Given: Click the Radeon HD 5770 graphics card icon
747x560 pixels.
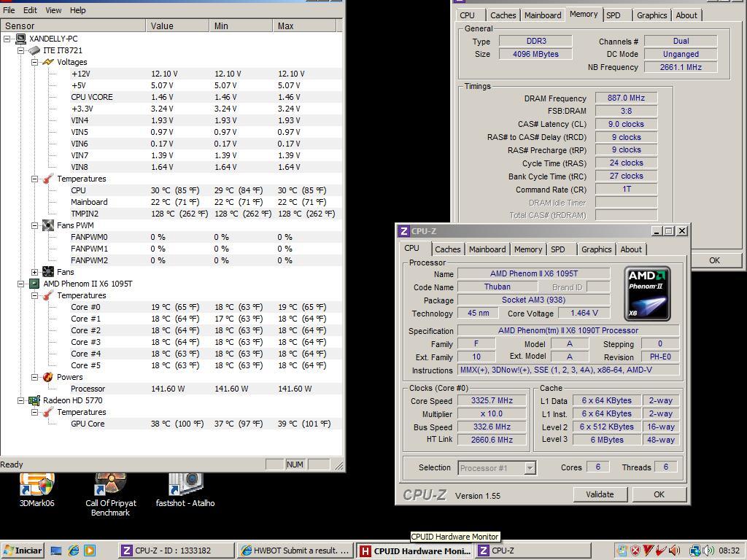Looking at the screenshot, I should click(34, 400).
